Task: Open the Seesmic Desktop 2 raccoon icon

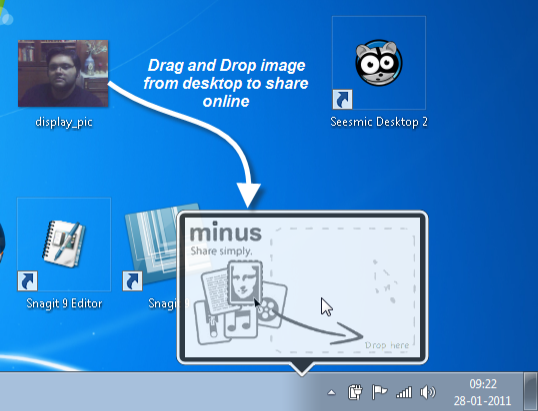Action: pos(379,63)
